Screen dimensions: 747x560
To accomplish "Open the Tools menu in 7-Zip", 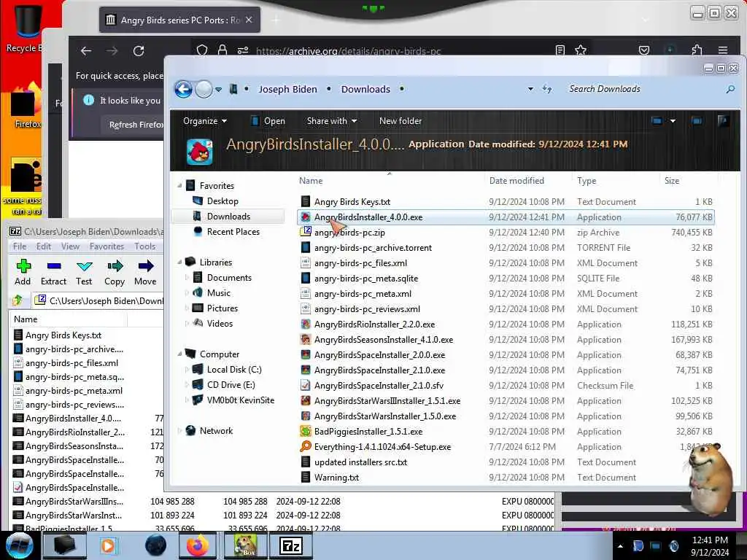I will (x=145, y=246).
